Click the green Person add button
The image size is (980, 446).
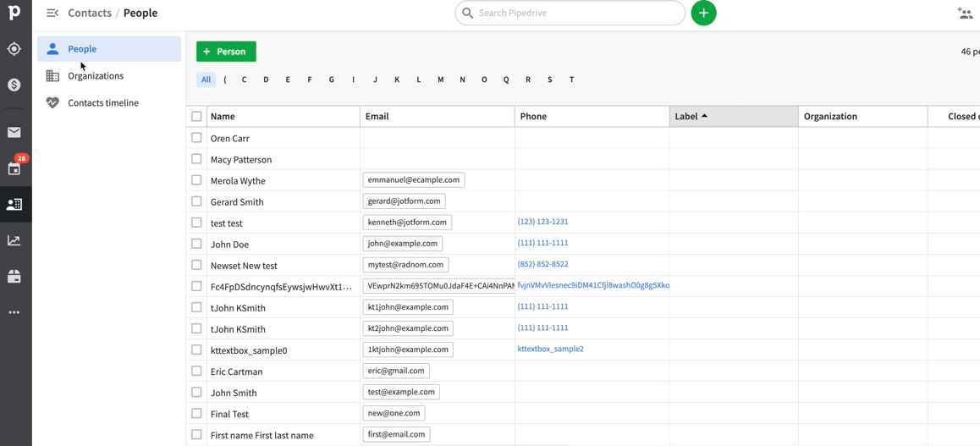[x=226, y=52]
